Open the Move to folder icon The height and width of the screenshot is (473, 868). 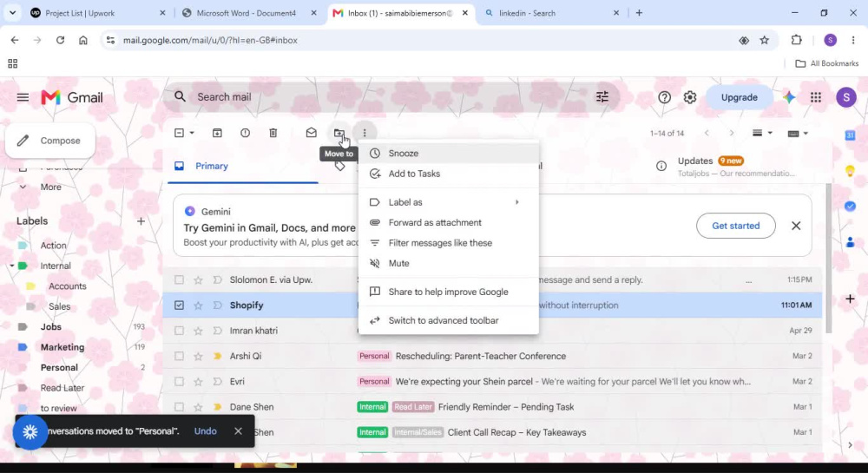click(x=339, y=133)
